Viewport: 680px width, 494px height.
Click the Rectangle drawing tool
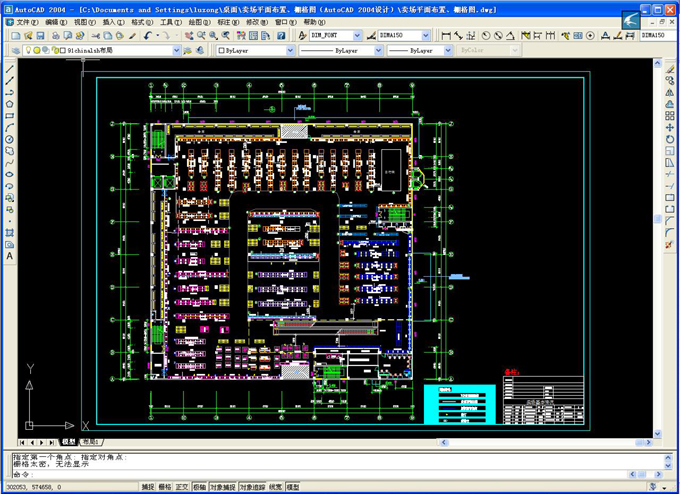[9, 115]
